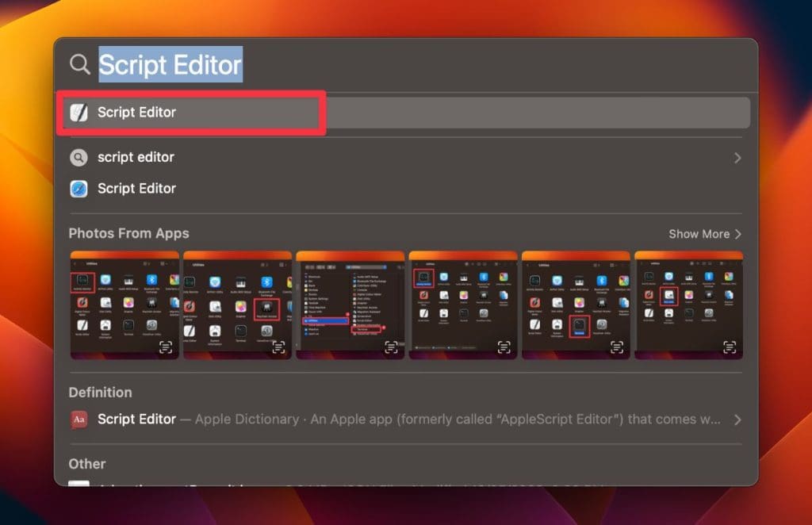Click Live Text icon on sixth photo thumbnail

click(x=730, y=347)
